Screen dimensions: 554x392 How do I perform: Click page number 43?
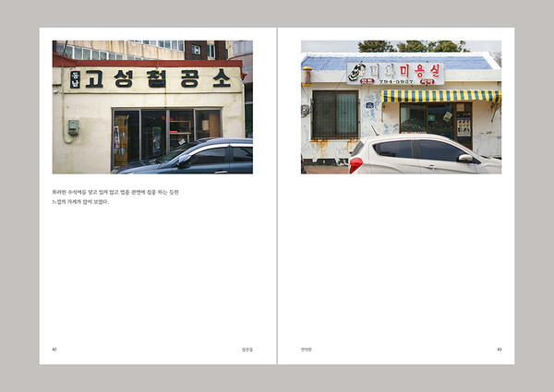click(x=500, y=350)
